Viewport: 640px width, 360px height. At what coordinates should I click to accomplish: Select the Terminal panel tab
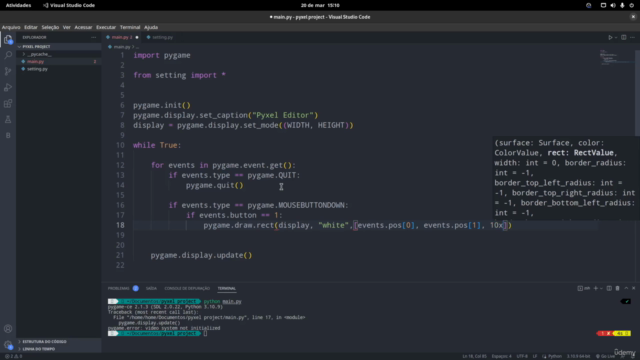point(227,288)
